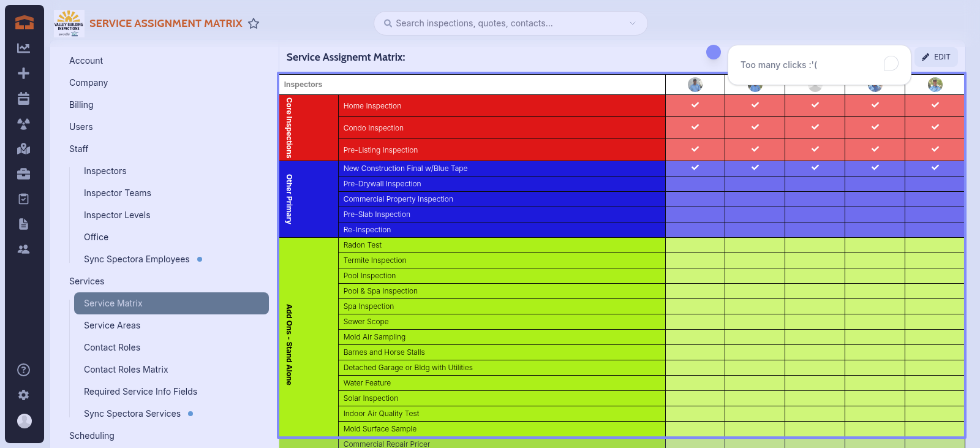The width and height of the screenshot is (980, 448).
Task: Toggle Pre-Listing Inspection checkmark for third inspector
Action: [x=815, y=150]
